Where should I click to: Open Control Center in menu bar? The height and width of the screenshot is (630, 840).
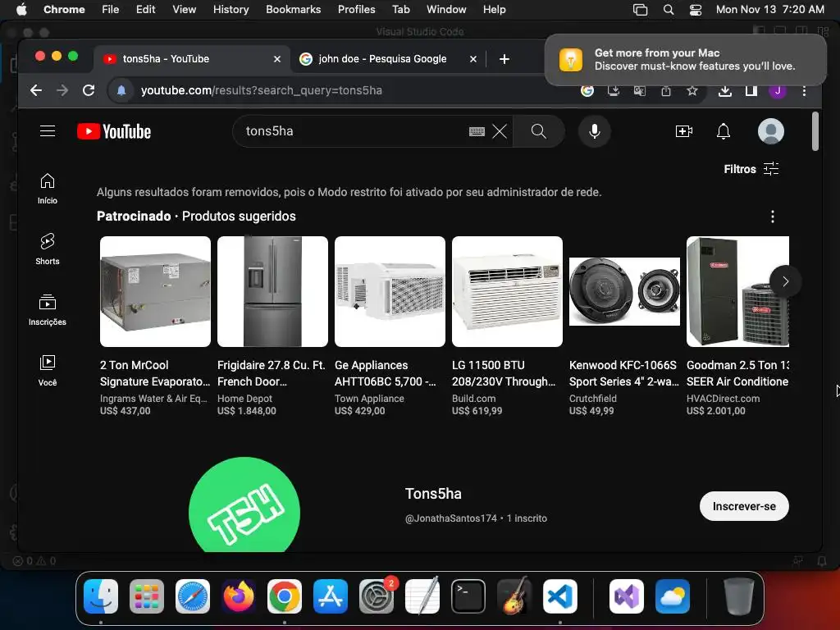pyautogui.click(x=696, y=10)
